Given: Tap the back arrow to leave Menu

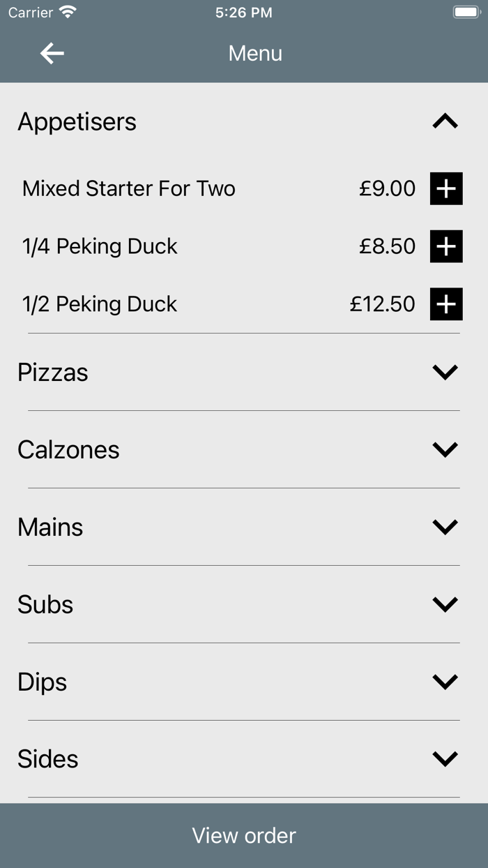Looking at the screenshot, I should tap(50, 53).
